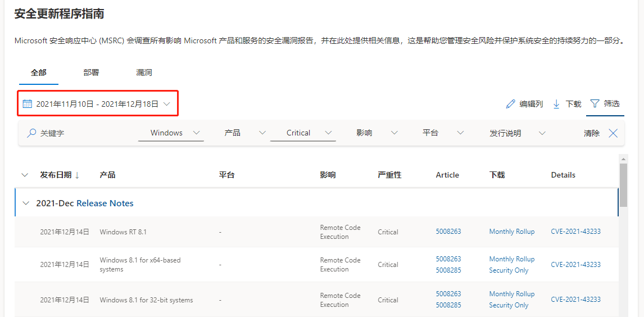
Task: Open article 5008285 for Windows 8.1 32-bit
Action: click(x=448, y=305)
